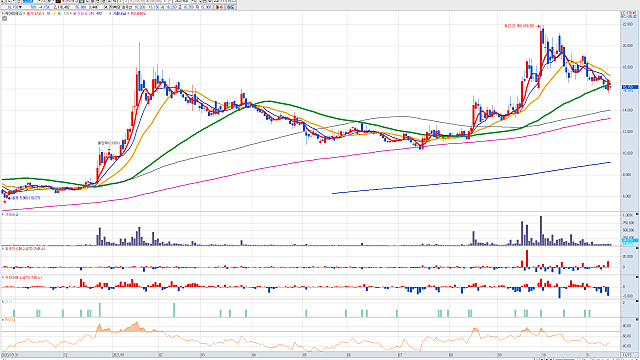Click the corner square of the green signal panel
This screenshot has width=640, height=360.
click(x=637, y=300)
